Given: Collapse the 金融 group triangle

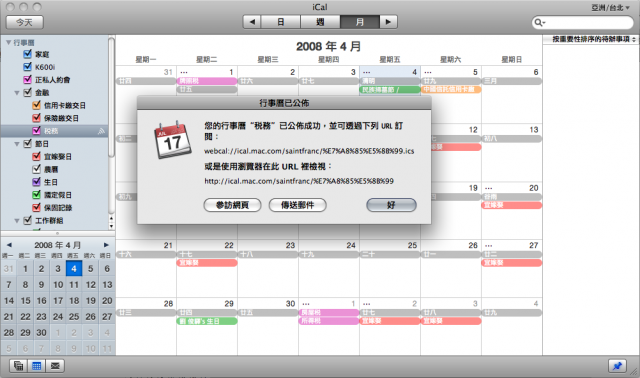Looking at the screenshot, I should (17, 93).
